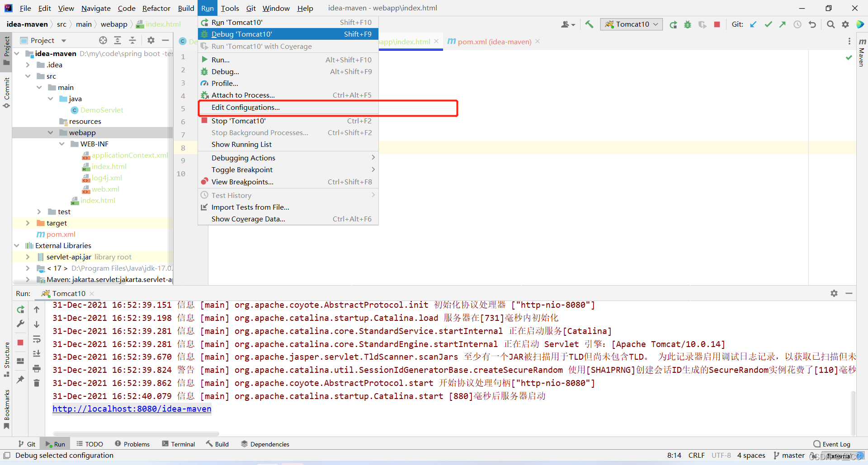Viewport: 868px width, 465px height.
Task: Open Terminal tool window button
Action: [178, 444]
